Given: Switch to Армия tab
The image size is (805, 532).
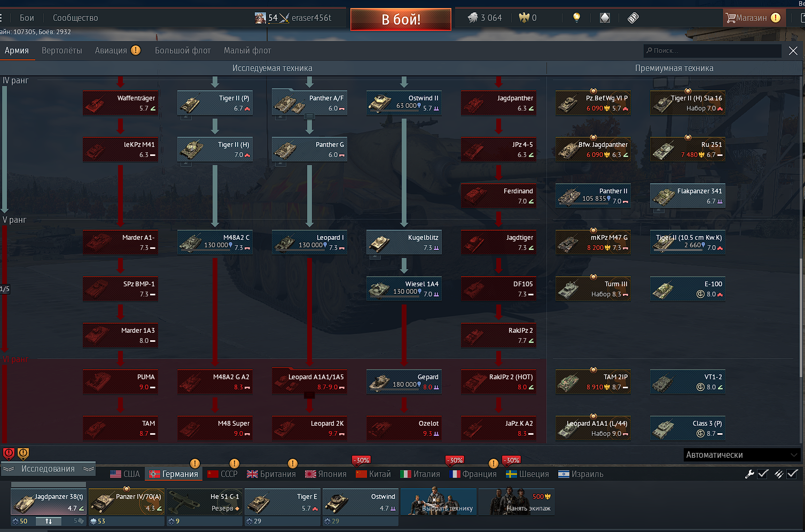Looking at the screenshot, I should (17, 50).
